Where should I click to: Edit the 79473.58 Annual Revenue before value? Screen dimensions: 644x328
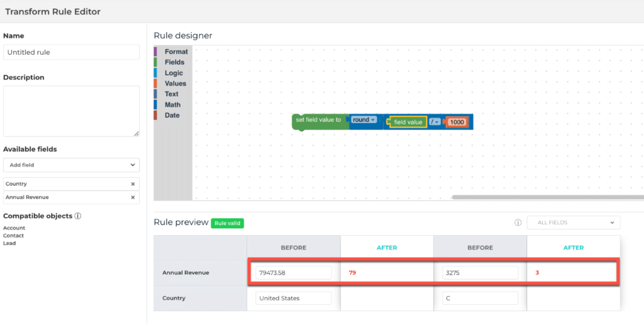click(293, 273)
